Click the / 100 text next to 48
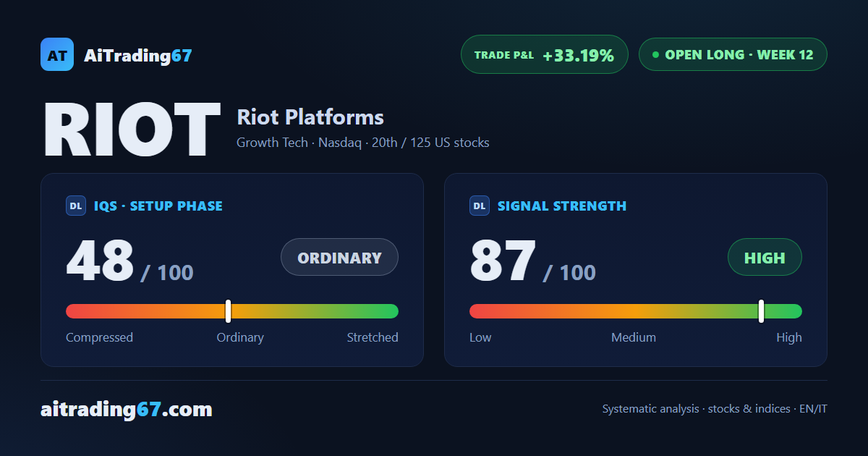This screenshot has height=456, width=868. [167, 273]
